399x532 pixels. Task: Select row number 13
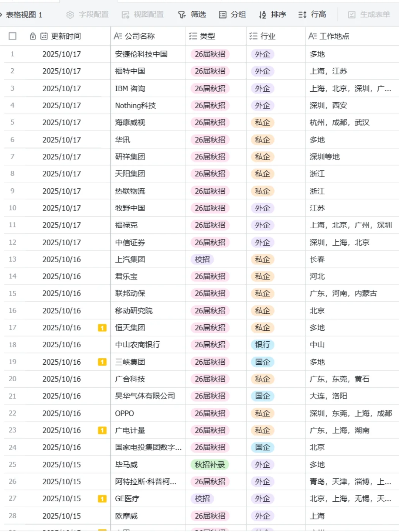(x=13, y=259)
